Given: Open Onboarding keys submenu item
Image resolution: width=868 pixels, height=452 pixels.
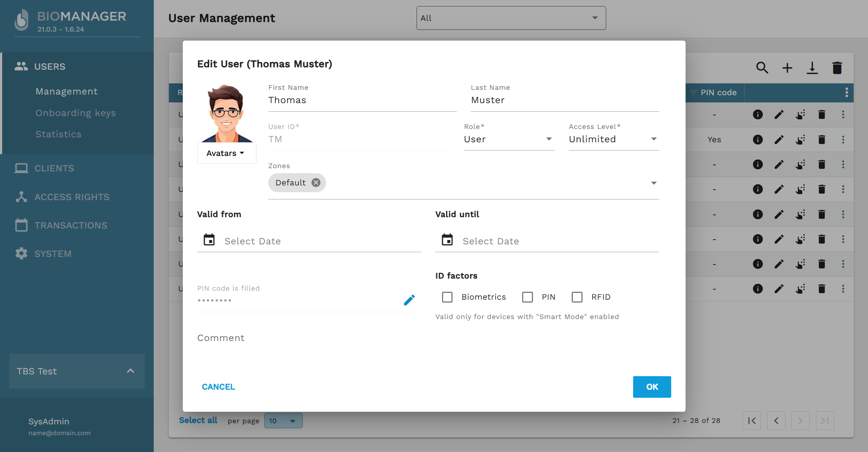Looking at the screenshot, I should tap(76, 113).
